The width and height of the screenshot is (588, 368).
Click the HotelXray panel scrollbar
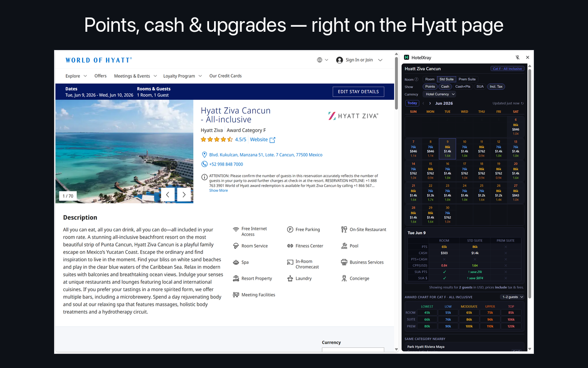[529, 184]
